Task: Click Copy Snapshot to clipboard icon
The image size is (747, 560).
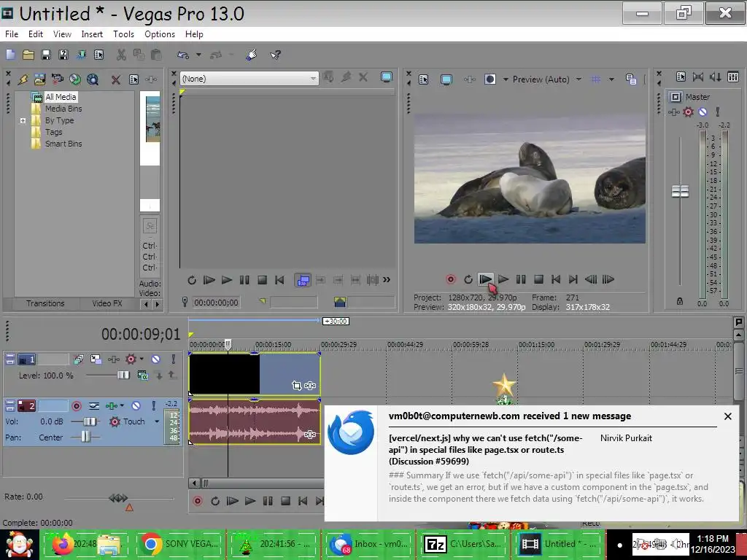Action: [x=631, y=79]
